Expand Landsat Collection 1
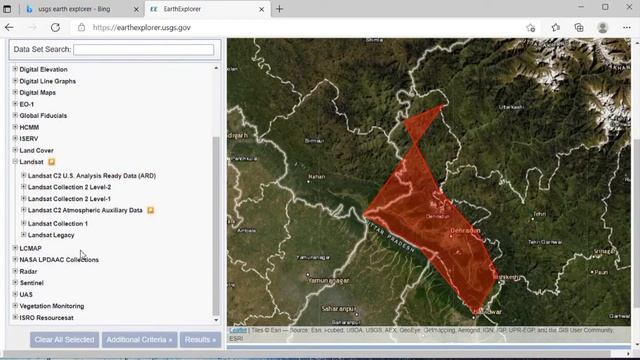This screenshot has height=360, width=640. click(x=23, y=223)
